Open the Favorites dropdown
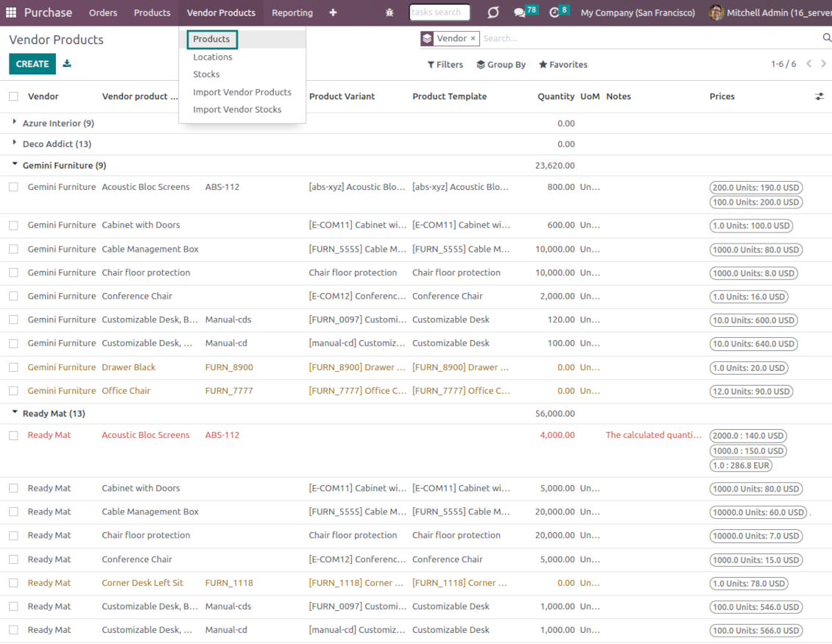Image resolution: width=832 pixels, height=644 pixels. click(x=563, y=64)
